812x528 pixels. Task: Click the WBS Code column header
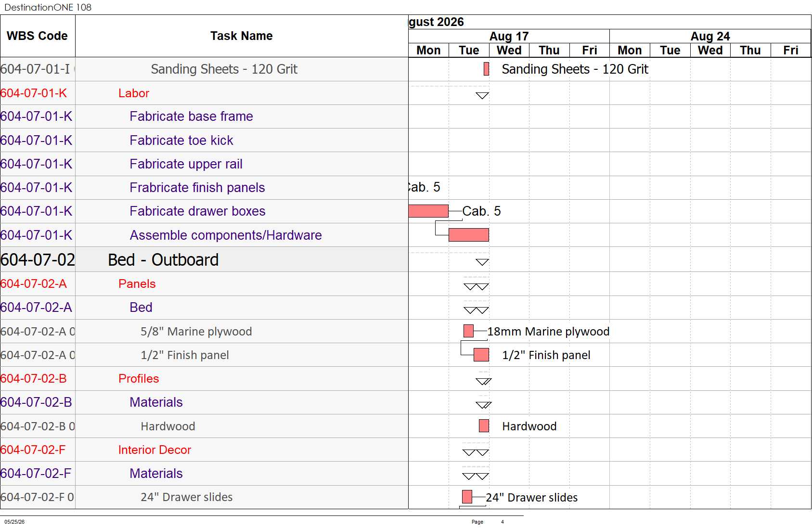pos(38,36)
